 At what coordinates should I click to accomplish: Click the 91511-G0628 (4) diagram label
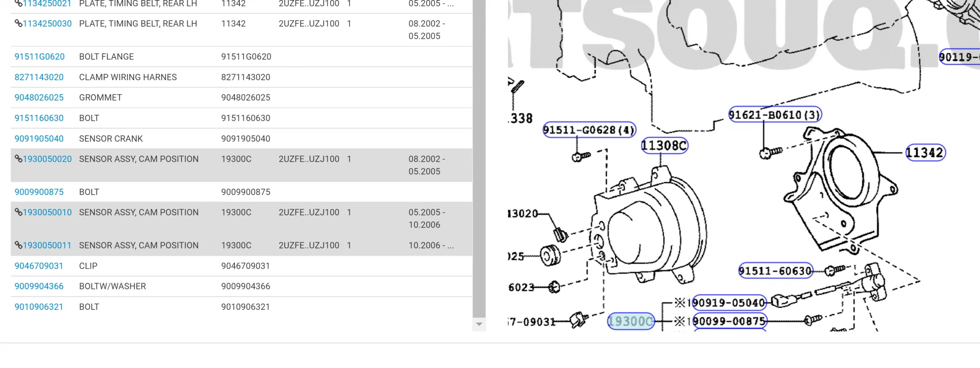pyautogui.click(x=589, y=130)
